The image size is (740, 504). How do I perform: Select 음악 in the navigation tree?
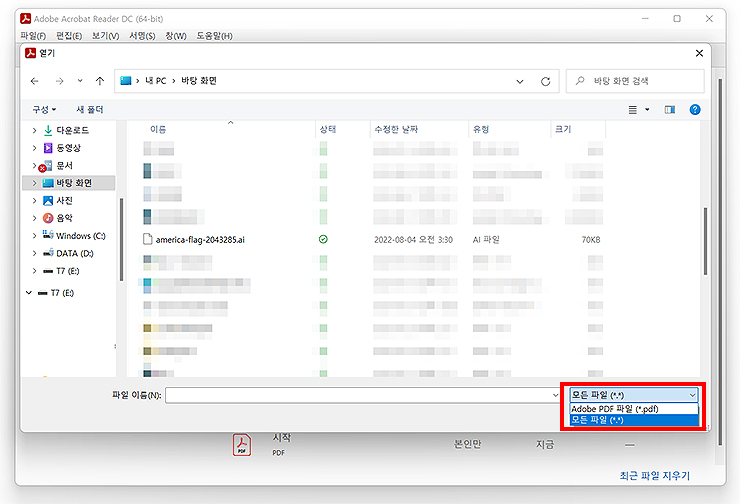tap(64, 218)
